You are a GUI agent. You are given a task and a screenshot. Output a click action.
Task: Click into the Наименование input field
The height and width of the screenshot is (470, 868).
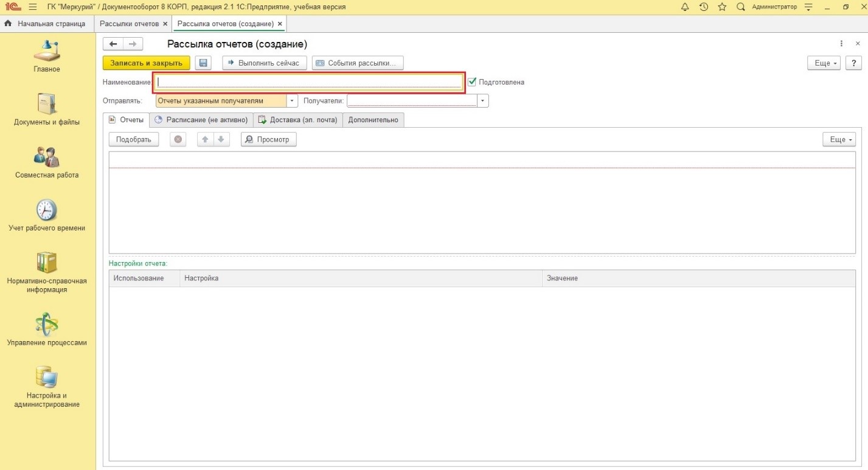(308, 82)
